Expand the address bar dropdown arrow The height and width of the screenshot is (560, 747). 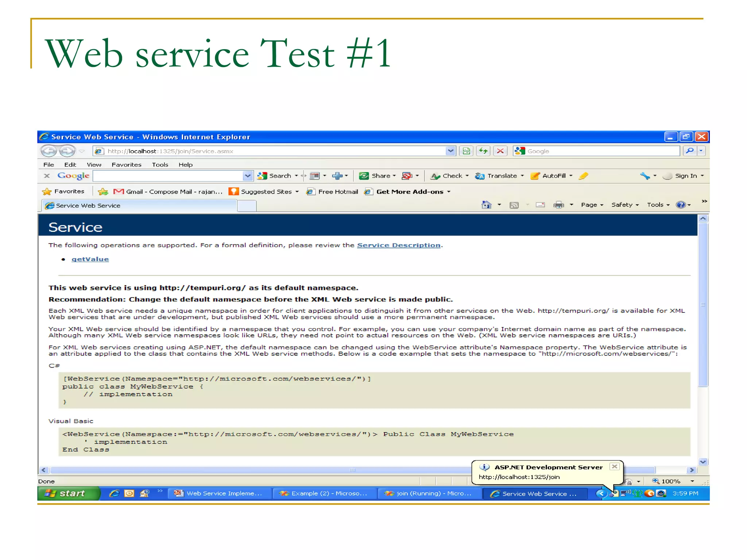click(451, 151)
